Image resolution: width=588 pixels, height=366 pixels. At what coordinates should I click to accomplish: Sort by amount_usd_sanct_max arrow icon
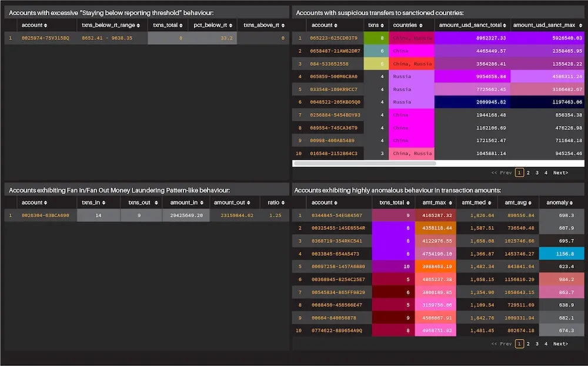(580, 25)
